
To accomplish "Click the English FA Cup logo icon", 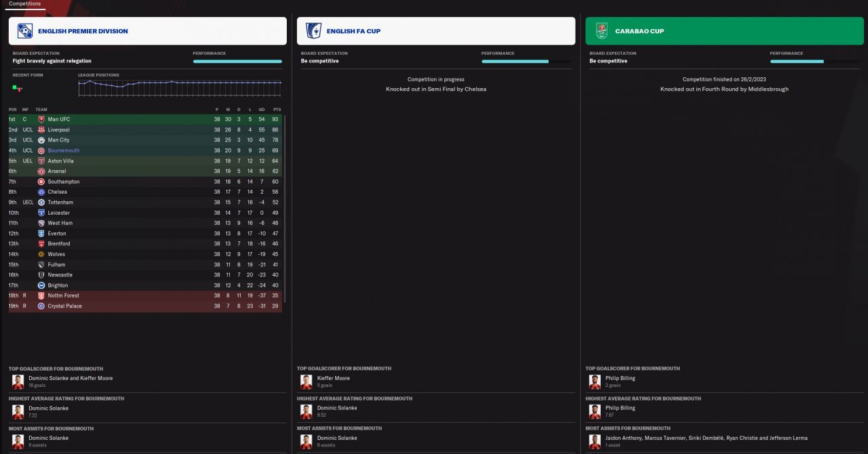I will pos(313,30).
